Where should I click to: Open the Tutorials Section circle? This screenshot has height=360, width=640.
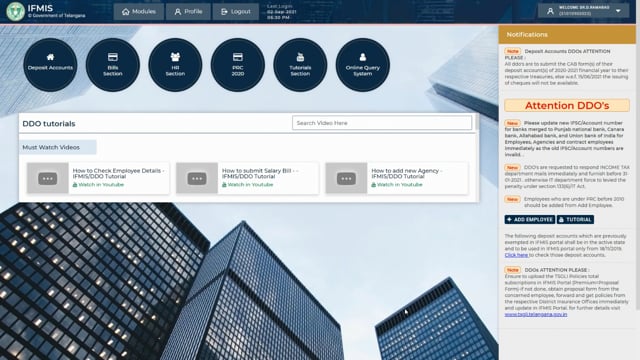click(x=300, y=65)
